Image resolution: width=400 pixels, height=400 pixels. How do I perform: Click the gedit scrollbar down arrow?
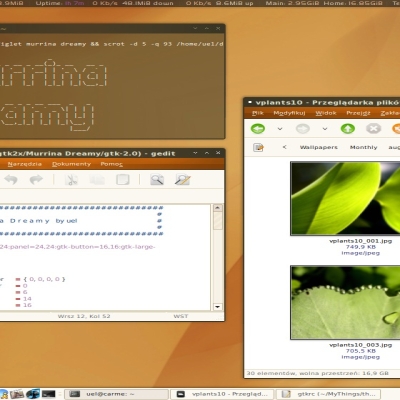click(x=218, y=307)
